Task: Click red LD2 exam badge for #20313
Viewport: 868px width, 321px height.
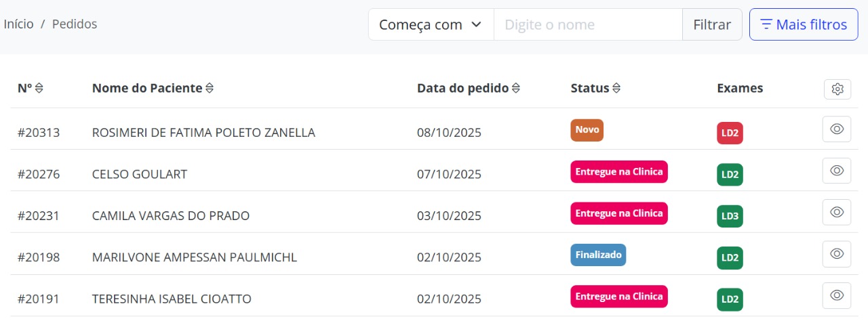Action: tap(730, 133)
